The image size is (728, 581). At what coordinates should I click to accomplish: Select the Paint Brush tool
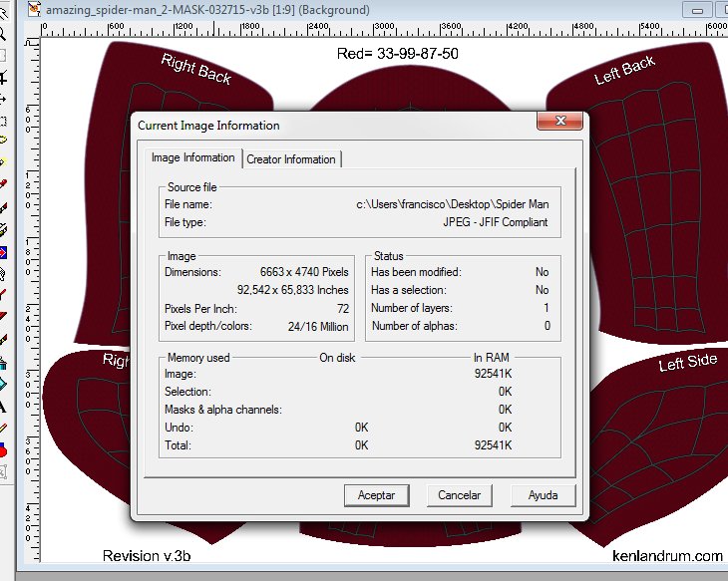tap(3, 207)
